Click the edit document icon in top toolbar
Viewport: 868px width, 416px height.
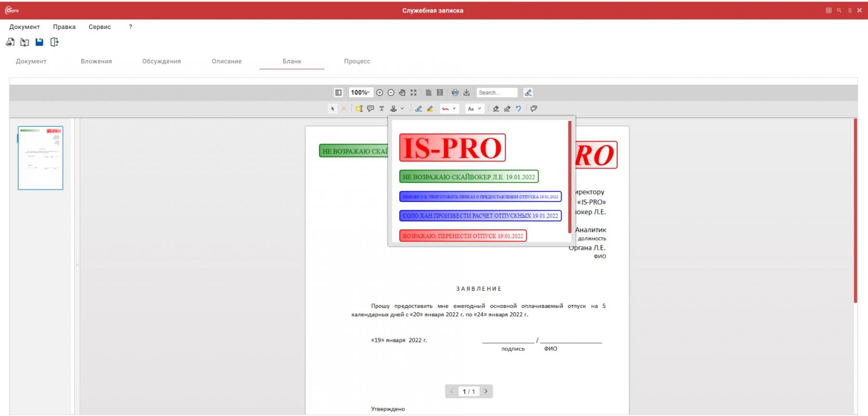(25, 42)
